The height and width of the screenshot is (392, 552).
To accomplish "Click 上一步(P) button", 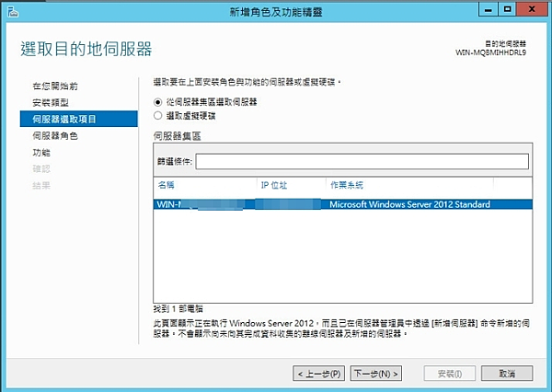I will click(318, 374).
